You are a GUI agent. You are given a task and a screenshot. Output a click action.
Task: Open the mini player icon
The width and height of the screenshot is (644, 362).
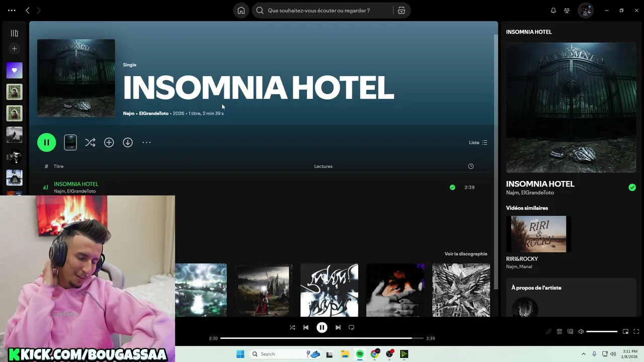(x=625, y=332)
